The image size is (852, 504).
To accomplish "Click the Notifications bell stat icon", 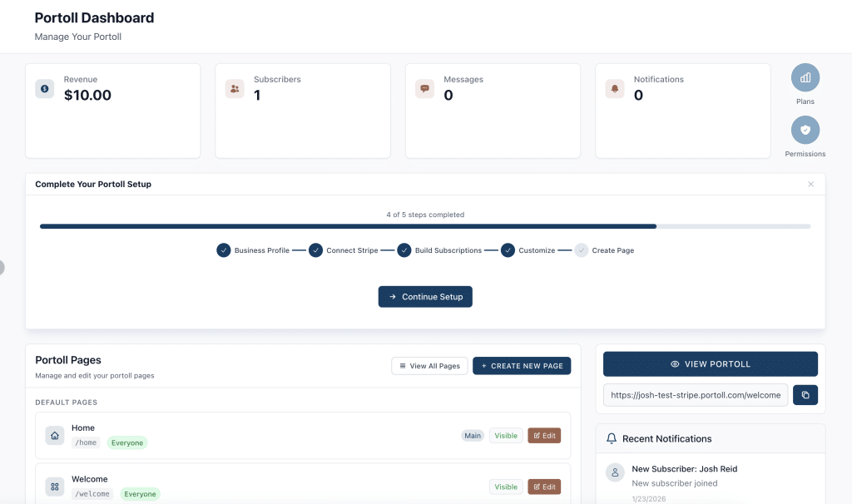I will (x=614, y=88).
